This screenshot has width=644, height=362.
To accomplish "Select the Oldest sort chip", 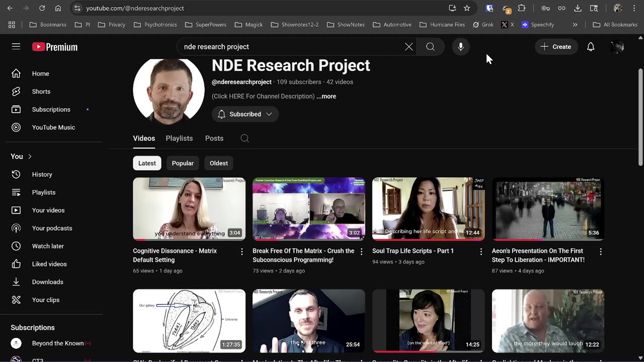I will tap(219, 163).
